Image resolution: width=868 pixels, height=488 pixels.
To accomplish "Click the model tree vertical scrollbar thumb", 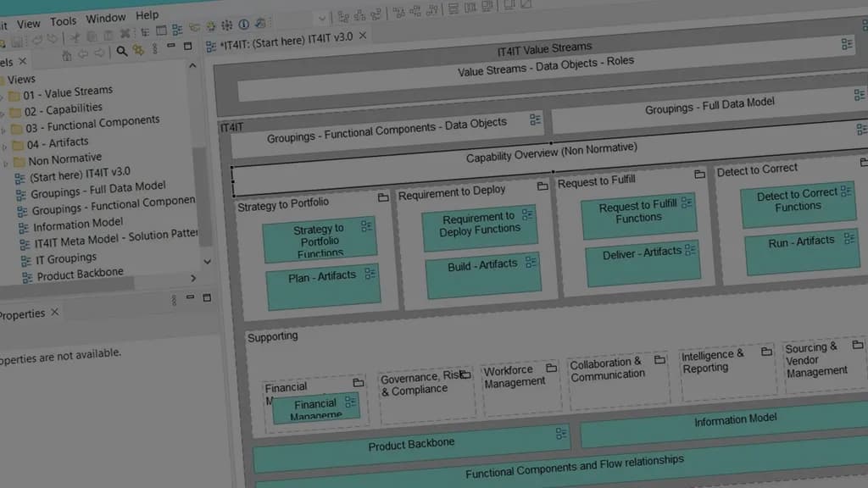I will click(199, 195).
